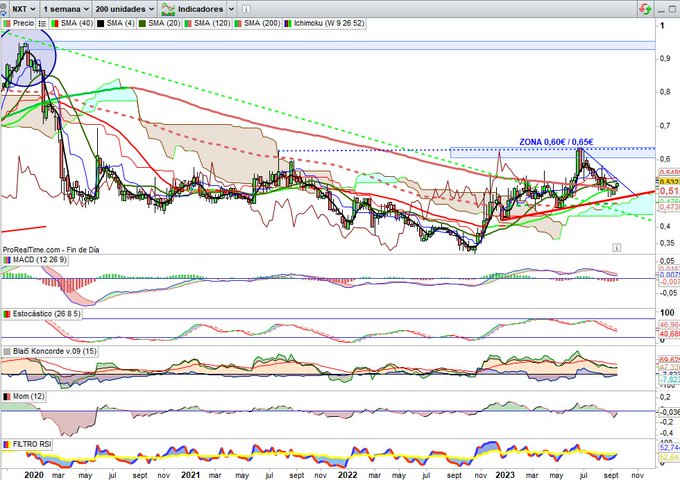Open SMA (20) indicator settings
Image resolution: width=680 pixels, height=480 pixels.
tap(159, 23)
